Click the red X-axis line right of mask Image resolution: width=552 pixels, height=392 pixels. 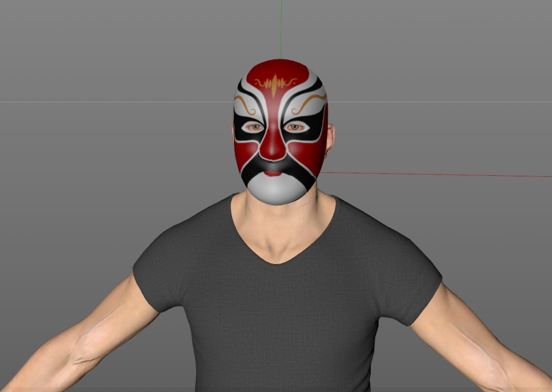pyautogui.click(x=437, y=175)
